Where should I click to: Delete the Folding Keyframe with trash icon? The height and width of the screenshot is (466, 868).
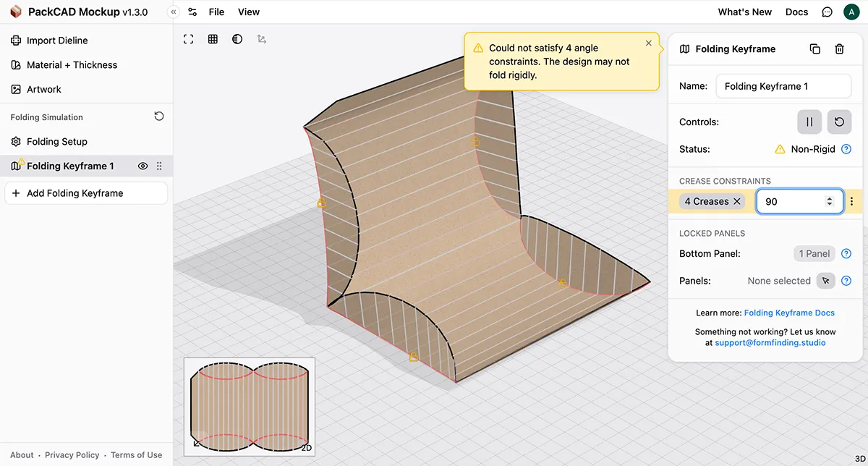(839, 49)
